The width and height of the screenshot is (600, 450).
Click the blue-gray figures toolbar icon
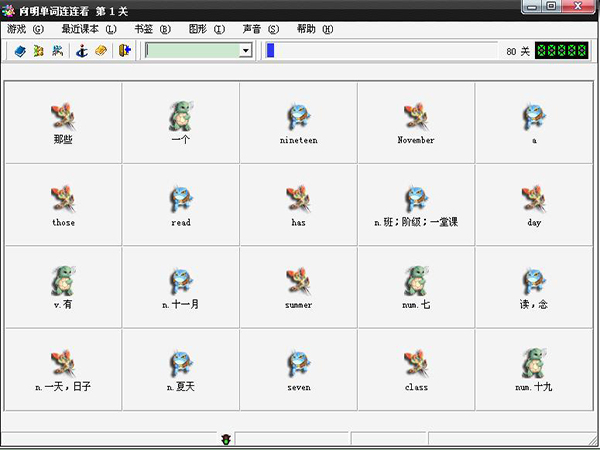57,51
